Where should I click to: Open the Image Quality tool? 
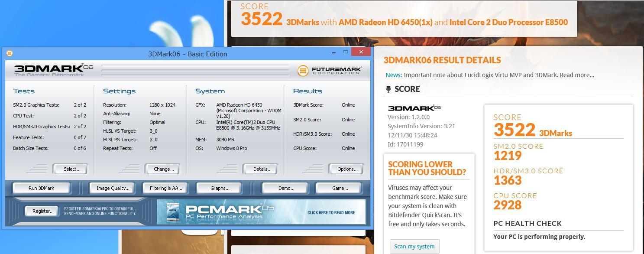point(113,188)
